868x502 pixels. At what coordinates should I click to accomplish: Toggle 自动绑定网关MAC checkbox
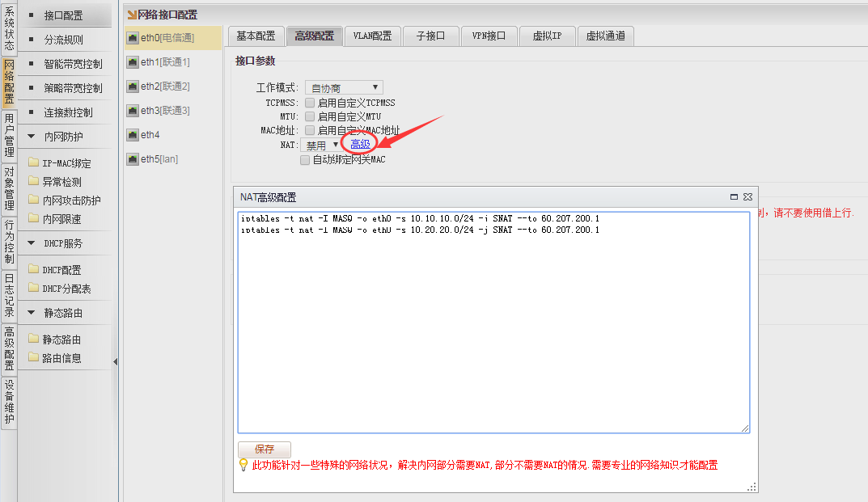[305, 160]
